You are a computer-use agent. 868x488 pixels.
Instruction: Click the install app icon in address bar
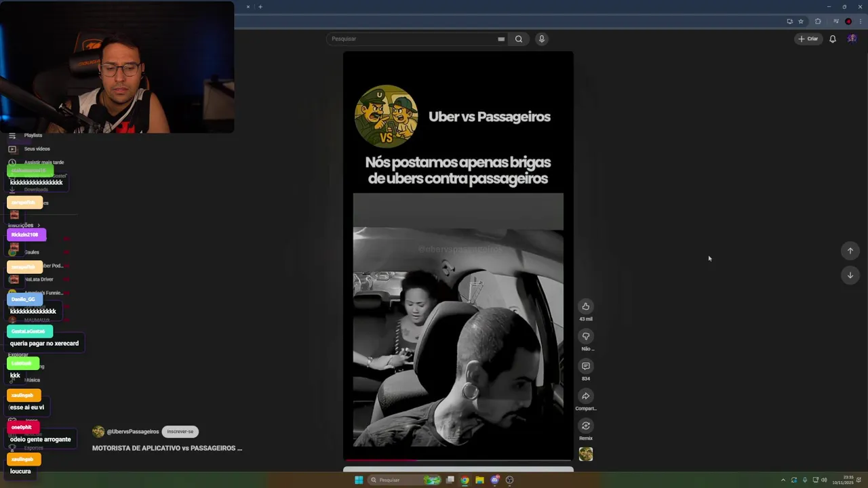(x=790, y=21)
